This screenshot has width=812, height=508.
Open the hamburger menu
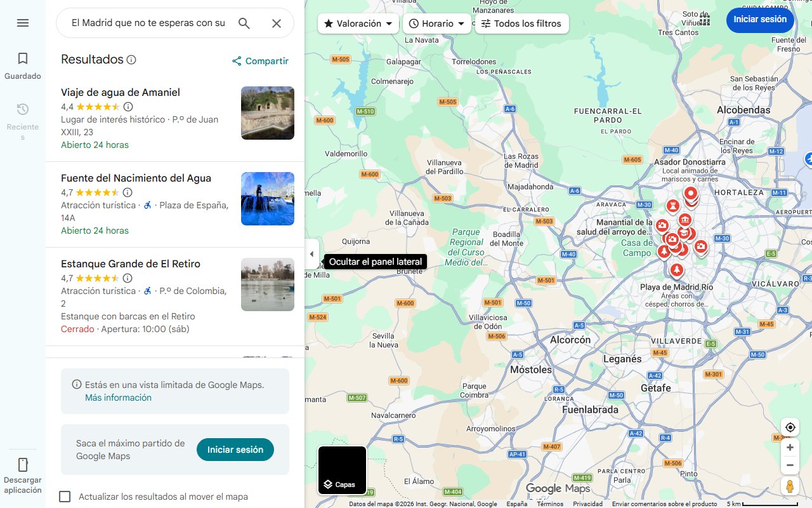tap(23, 23)
